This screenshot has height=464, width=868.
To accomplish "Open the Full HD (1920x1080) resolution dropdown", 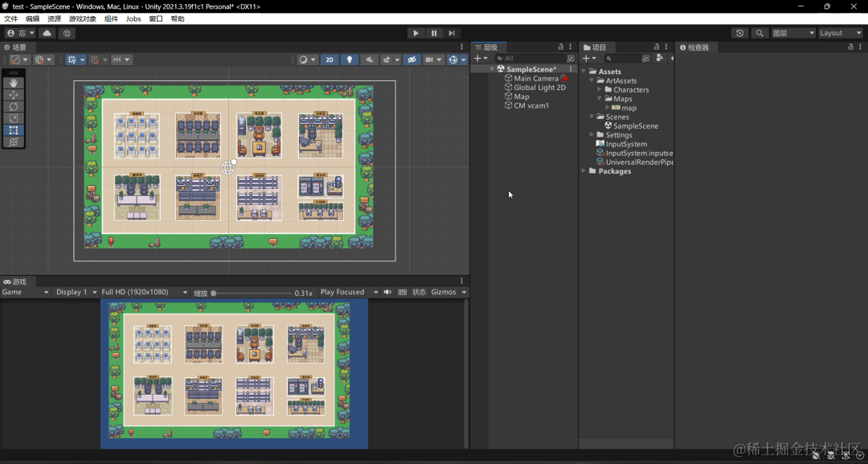I will click(x=144, y=293).
